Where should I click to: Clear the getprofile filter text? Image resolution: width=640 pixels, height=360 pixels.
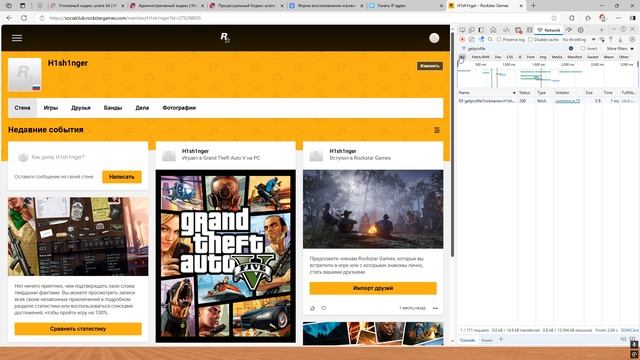click(x=571, y=49)
